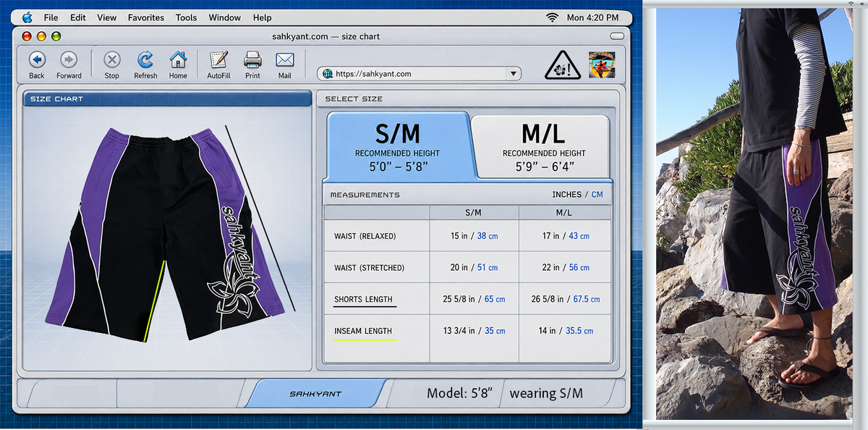868x430 pixels.
Task: Click the 17 in / 43 cm cell
Action: tap(565, 236)
